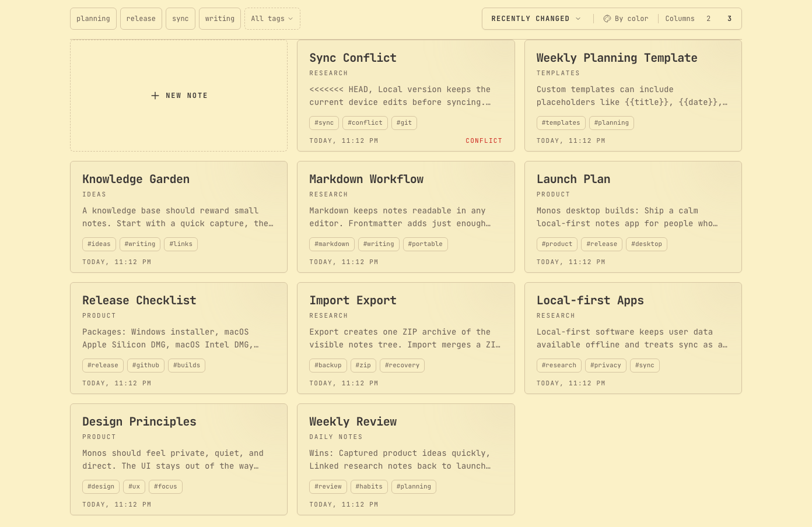Viewport: 812px width, 527px height.
Task: Expand the All tags dropdown
Action: [272, 19]
